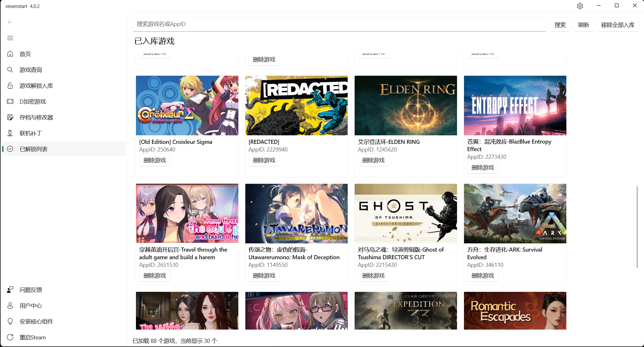Click the joystick icon beside 联机补丁
This screenshot has height=347, width=644.
pyautogui.click(x=10, y=133)
